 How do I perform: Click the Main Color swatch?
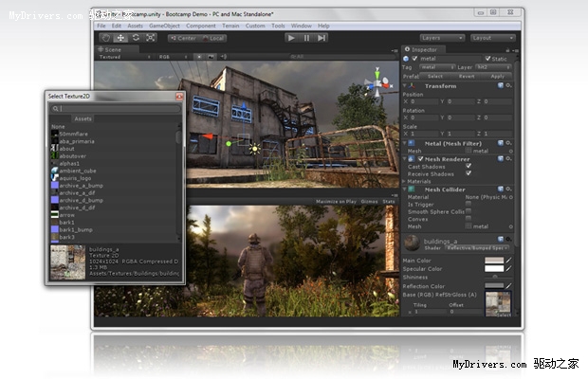click(494, 261)
